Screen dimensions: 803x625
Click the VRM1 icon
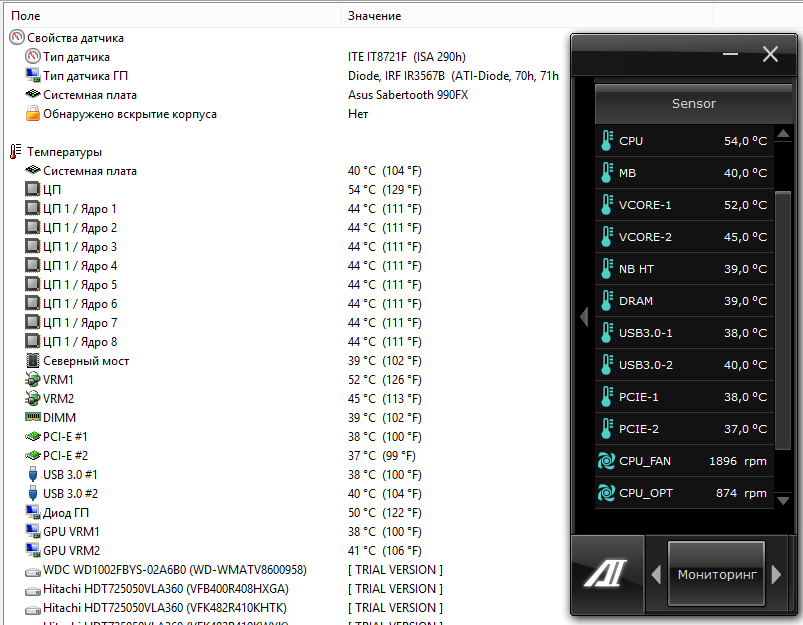(x=32, y=380)
